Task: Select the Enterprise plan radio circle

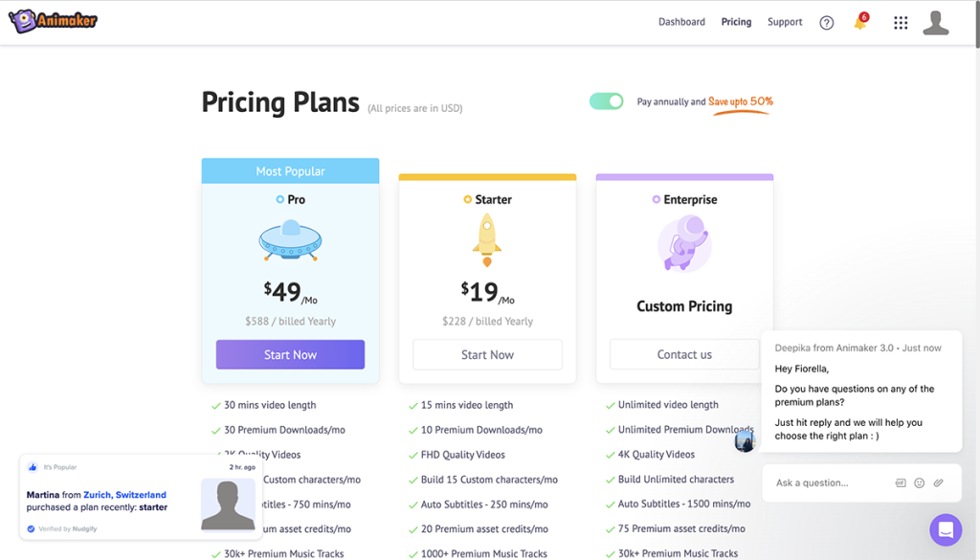Action: [x=656, y=200]
